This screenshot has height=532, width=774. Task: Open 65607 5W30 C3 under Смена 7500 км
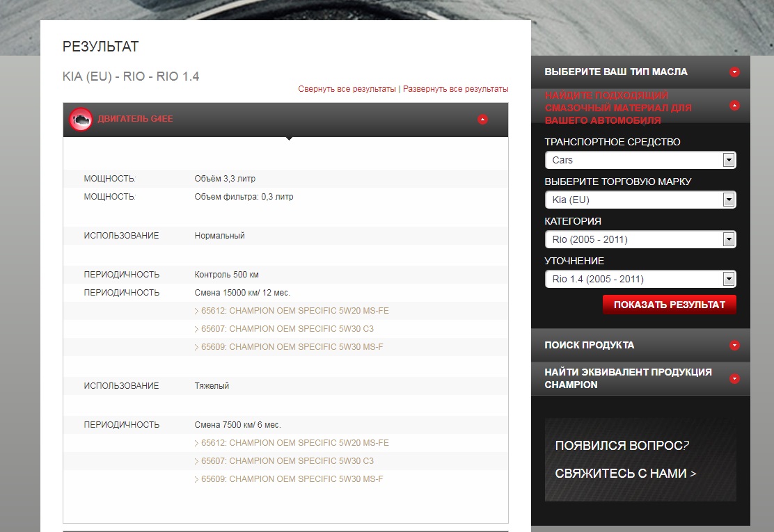click(287, 461)
